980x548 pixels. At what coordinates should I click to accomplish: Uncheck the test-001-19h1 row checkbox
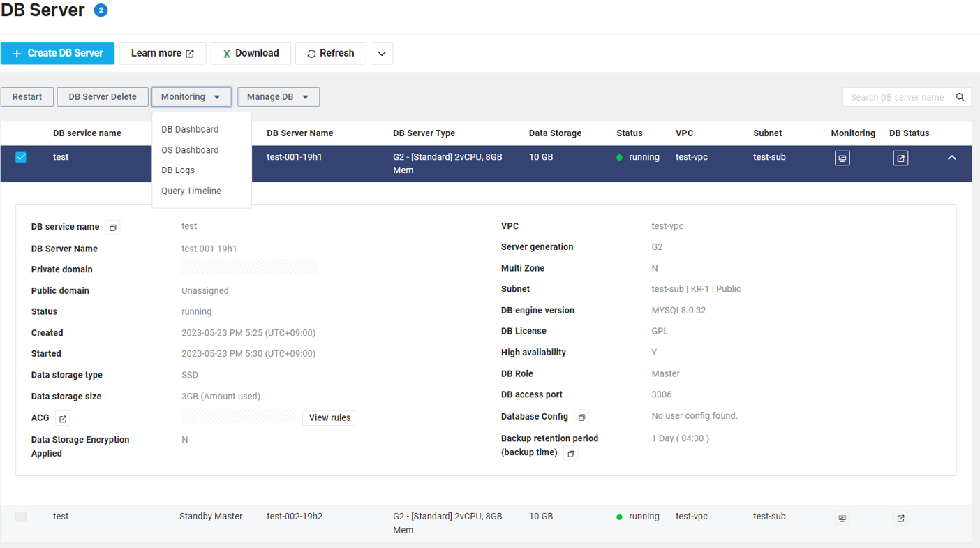tap(21, 157)
